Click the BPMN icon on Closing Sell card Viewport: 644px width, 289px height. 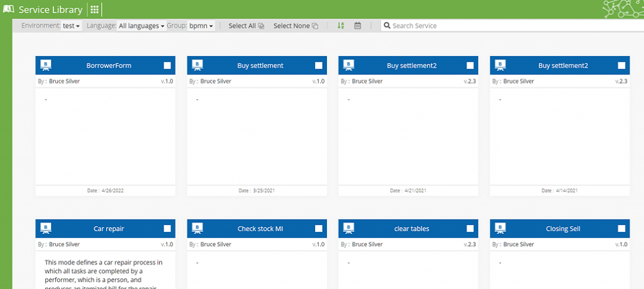501,229
